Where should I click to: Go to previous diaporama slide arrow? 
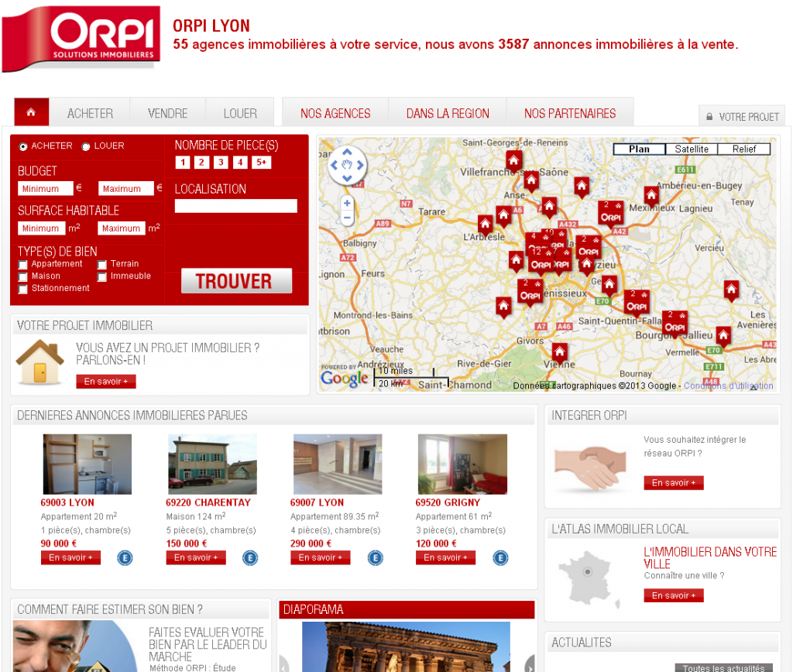pos(284,663)
